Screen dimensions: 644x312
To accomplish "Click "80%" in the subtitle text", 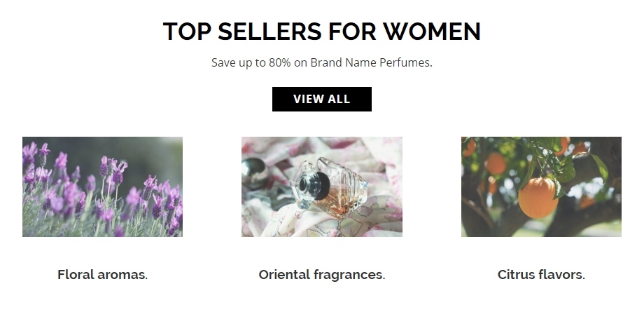I will 279,62.
